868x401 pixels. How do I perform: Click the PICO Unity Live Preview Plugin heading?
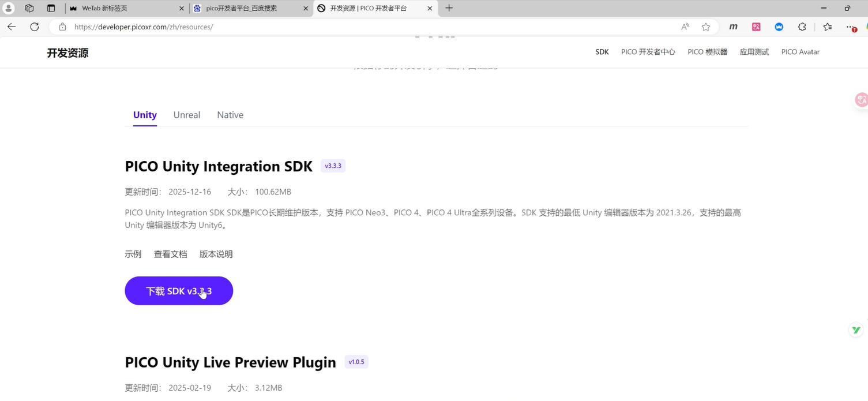tap(230, 362)
